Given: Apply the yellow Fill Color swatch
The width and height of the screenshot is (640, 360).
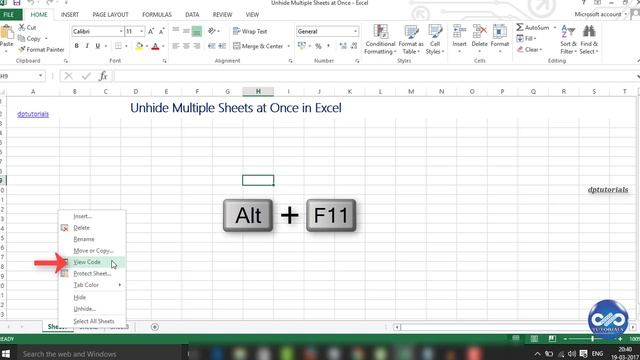Looking at the screenshot, I should 139,46.
